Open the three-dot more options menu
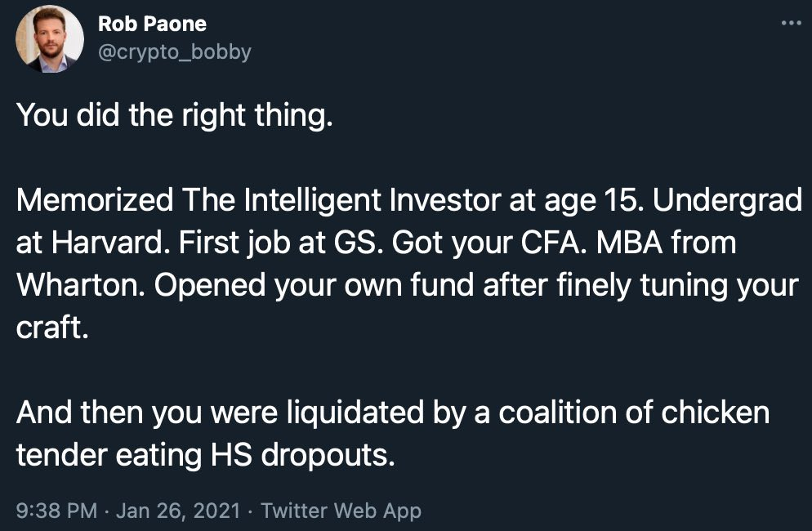Image resolution: width=812 pixels, height=531 pixels. (x=791, y=23)
